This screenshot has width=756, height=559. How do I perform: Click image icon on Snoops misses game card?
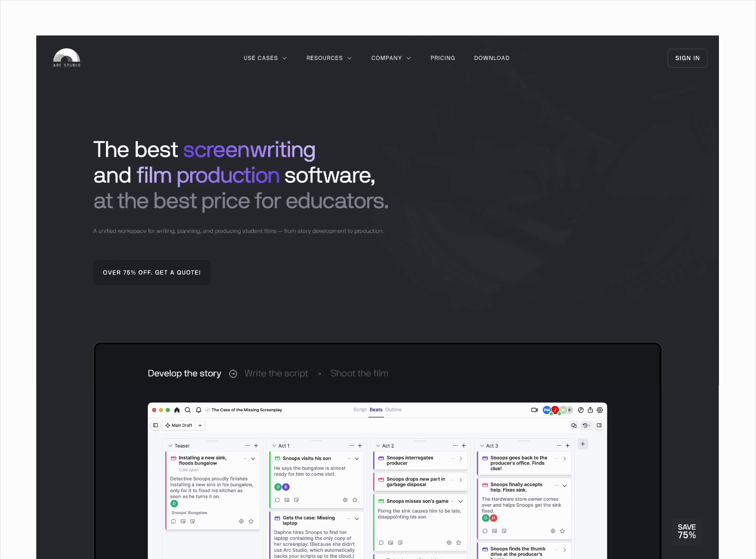391,543
